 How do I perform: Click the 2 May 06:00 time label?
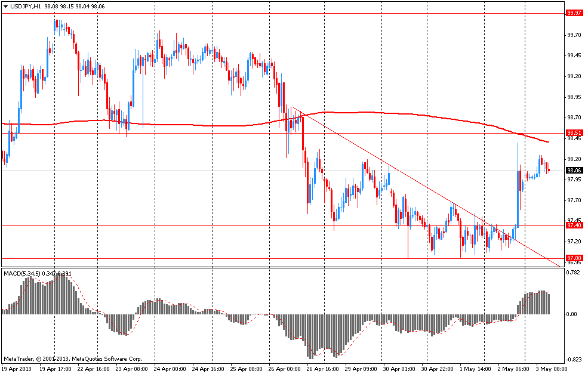pyautogui.click(x=514, y=369)
